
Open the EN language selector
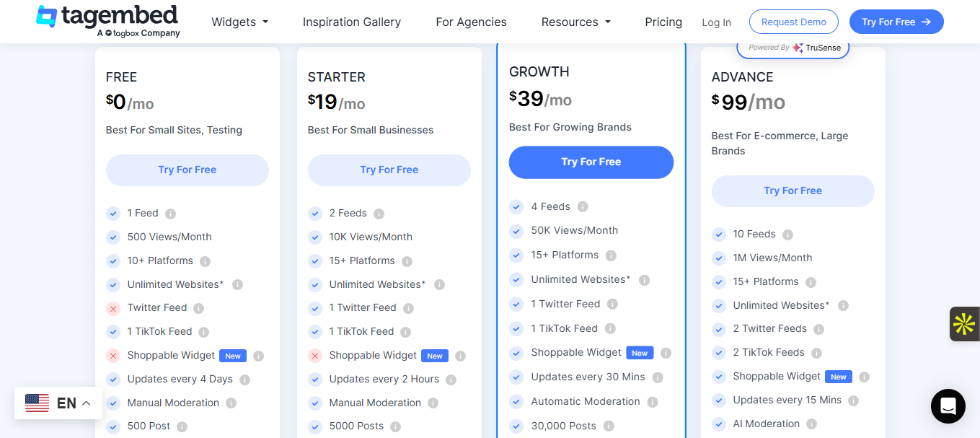coord(58,403)
